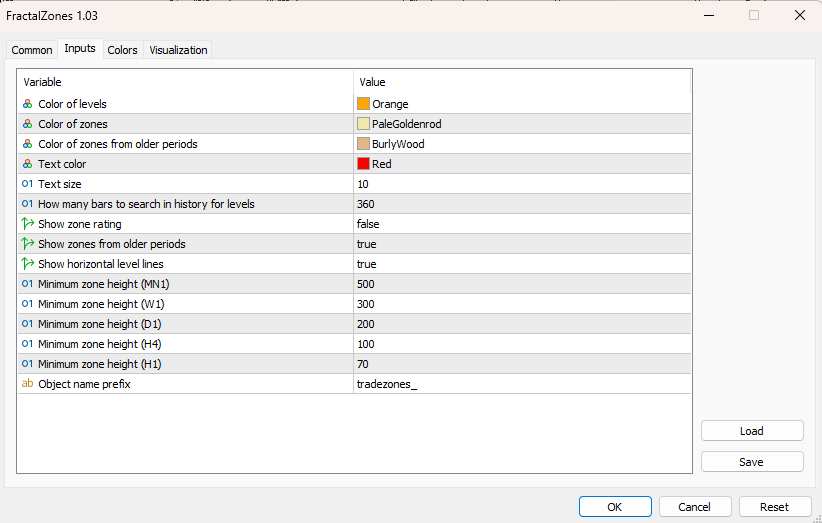The height and width of the screenshot is (523, 822).
Task: Save the current input set
Action: 752,462
